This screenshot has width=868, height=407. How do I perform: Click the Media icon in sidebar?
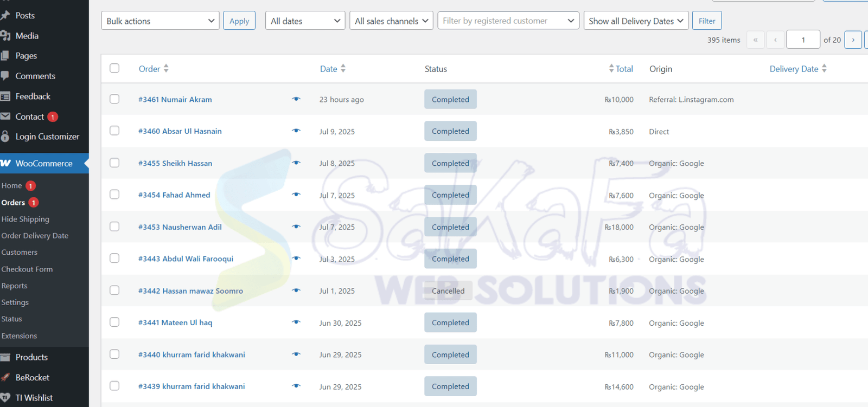coord(6,36)
